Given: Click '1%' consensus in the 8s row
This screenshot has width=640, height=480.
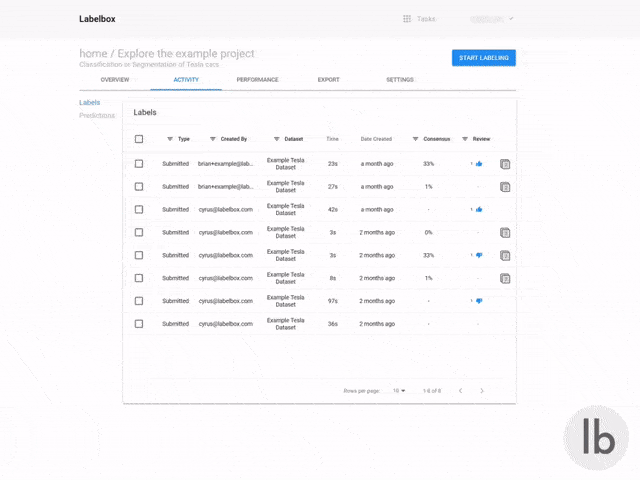Looking at the screenshot, I should (x=428, y=278).
